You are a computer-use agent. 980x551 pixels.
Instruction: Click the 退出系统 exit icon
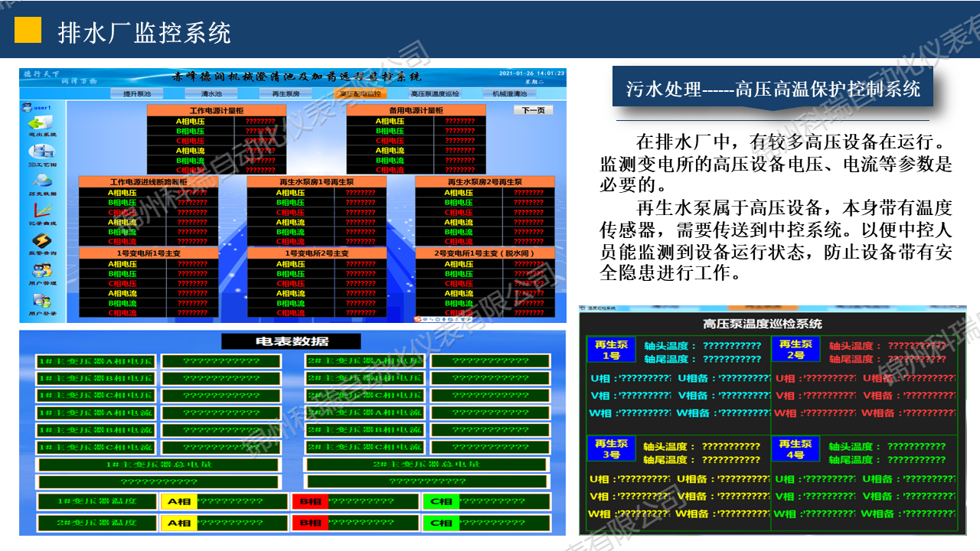(40, 123)
